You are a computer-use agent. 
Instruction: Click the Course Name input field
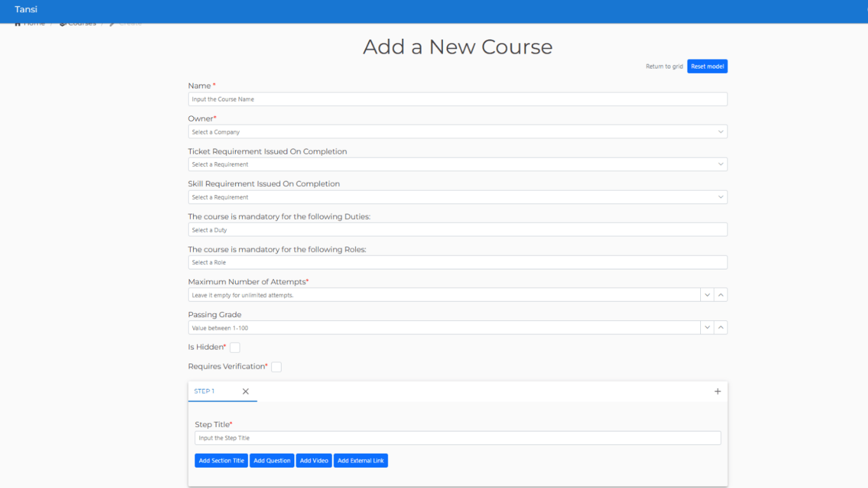[458, 99]
